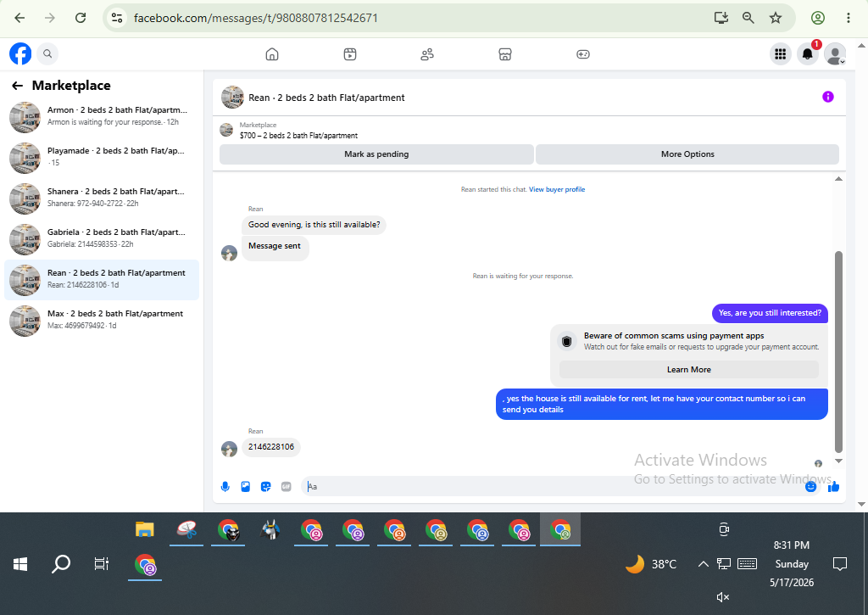Open the emoji picker smiley
Viewport: 868px width, 615px height.
(810, 486)
